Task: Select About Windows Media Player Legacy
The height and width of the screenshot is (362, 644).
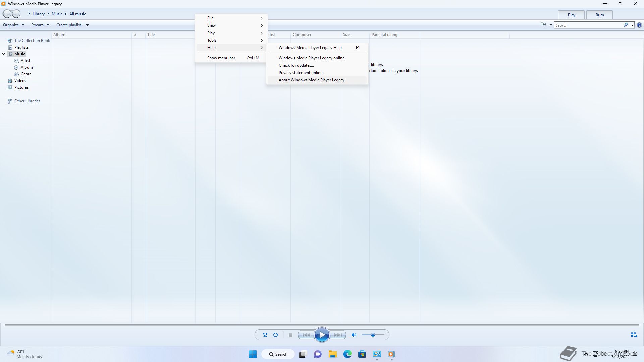Action: click(x=317, y=80)
